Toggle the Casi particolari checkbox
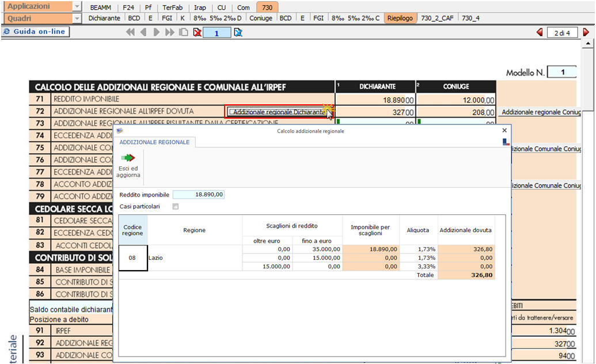596x364 pixels. click(175, 207)
